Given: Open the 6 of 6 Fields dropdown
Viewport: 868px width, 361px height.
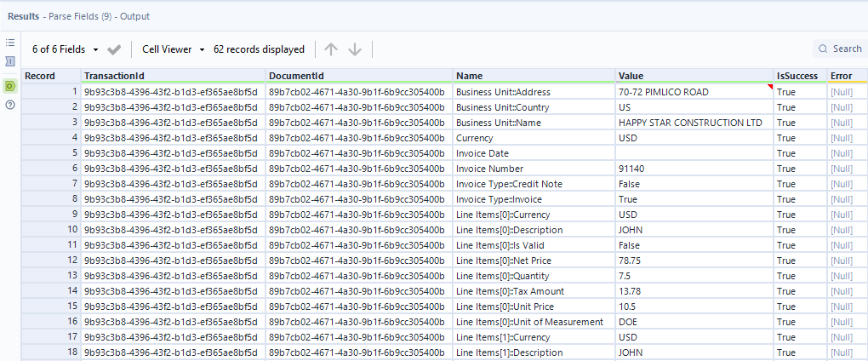Looking at the screenshot, I should (x=65, y=49).
